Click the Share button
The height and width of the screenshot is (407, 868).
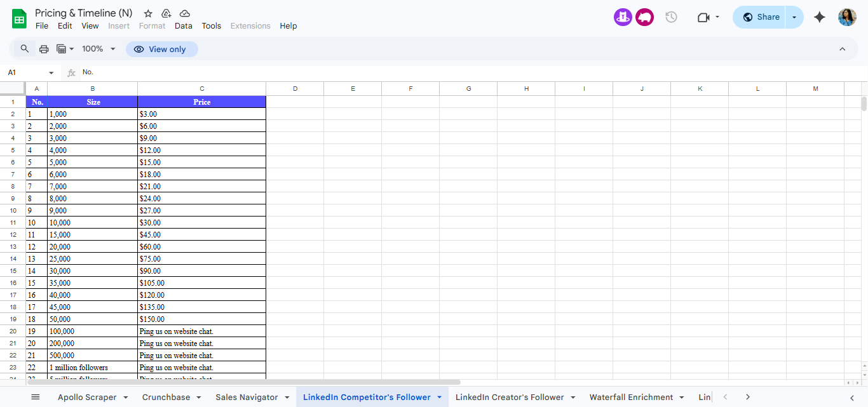761,17
